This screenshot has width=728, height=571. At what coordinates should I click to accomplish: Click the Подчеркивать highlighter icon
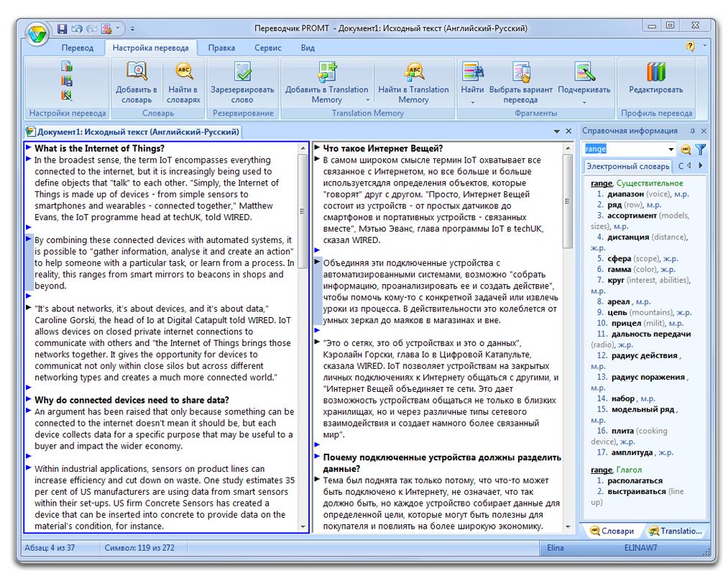coord(584,73)
